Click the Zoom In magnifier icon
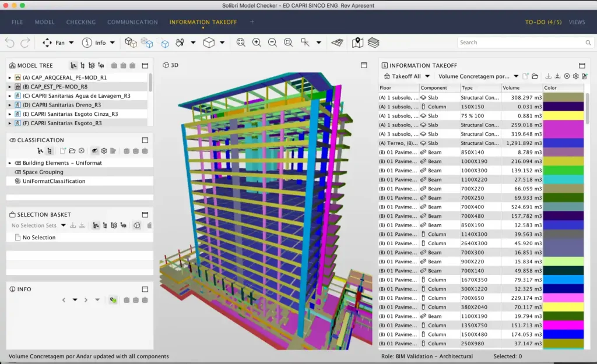The image size is (597, 364). point(257,43)
